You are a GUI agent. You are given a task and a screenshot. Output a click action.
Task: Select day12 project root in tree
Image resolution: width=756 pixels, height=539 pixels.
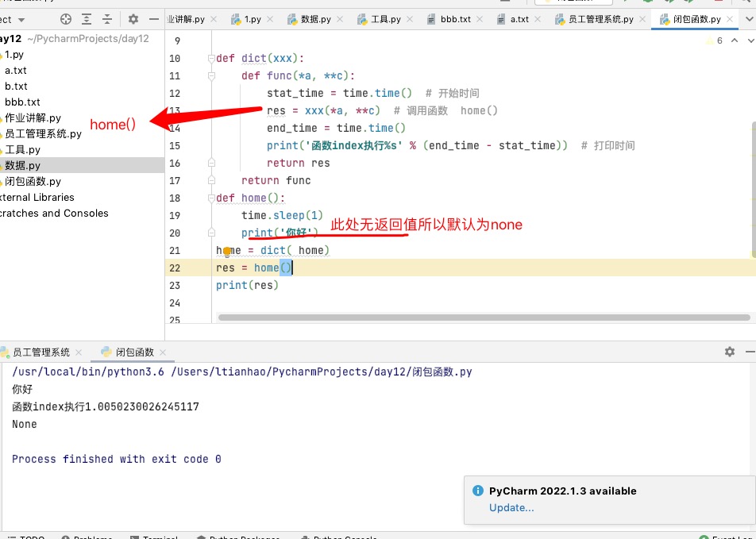75,39
